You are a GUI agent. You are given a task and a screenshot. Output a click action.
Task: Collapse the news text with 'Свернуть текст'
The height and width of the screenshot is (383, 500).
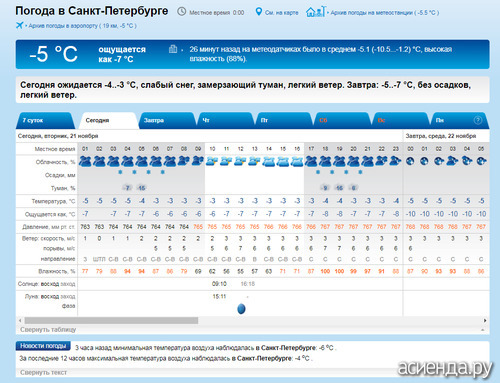pos(43,372)
